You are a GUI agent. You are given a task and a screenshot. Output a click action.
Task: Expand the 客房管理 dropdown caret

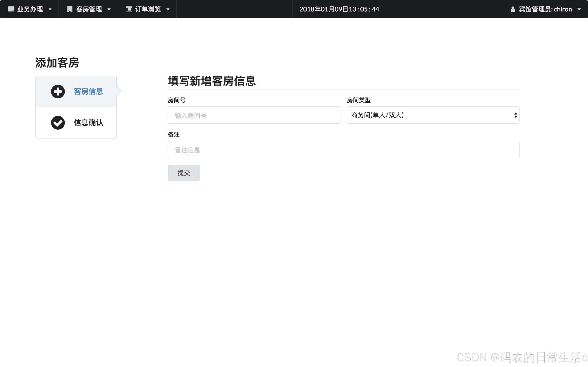109,9
